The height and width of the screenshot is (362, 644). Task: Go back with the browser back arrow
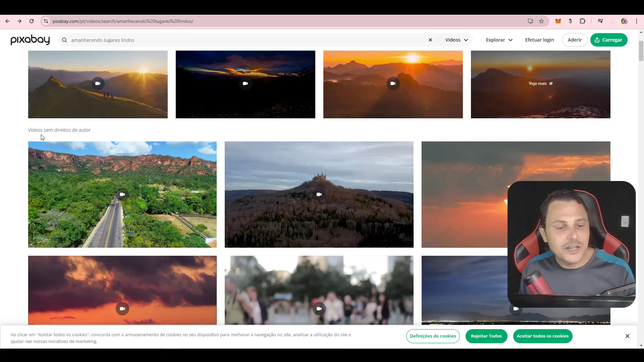point(7,21)
